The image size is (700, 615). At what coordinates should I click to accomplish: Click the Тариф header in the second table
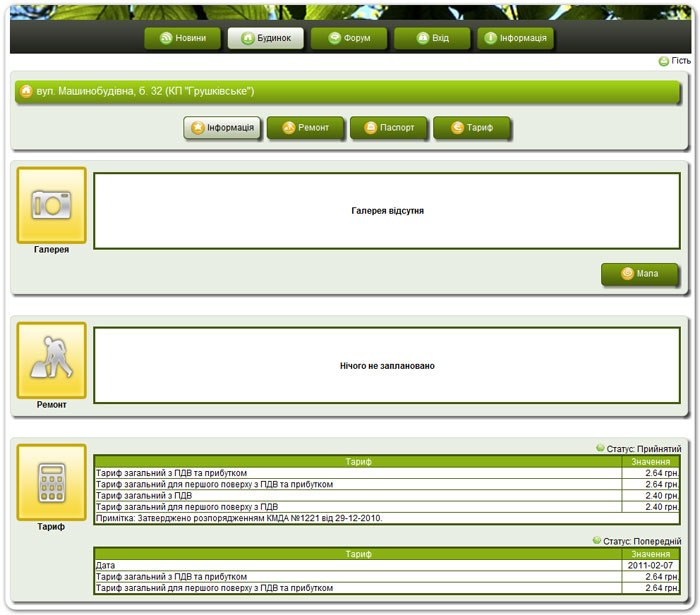click(358, 554)
